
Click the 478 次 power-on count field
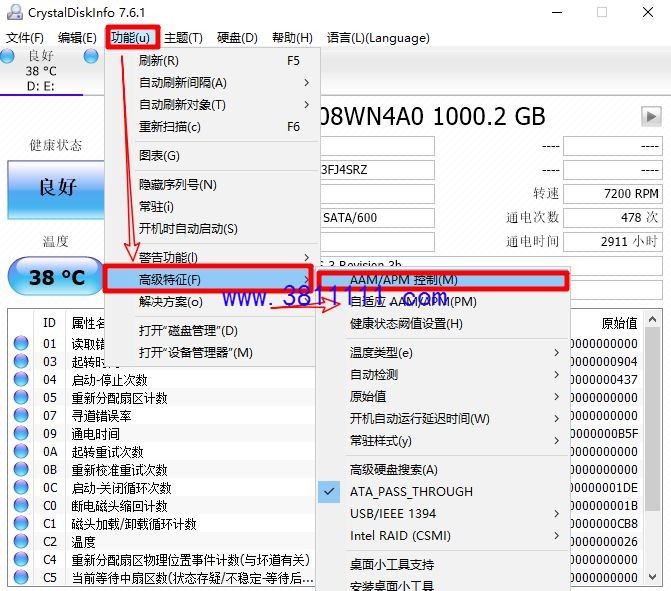click(x=613, y=217)
